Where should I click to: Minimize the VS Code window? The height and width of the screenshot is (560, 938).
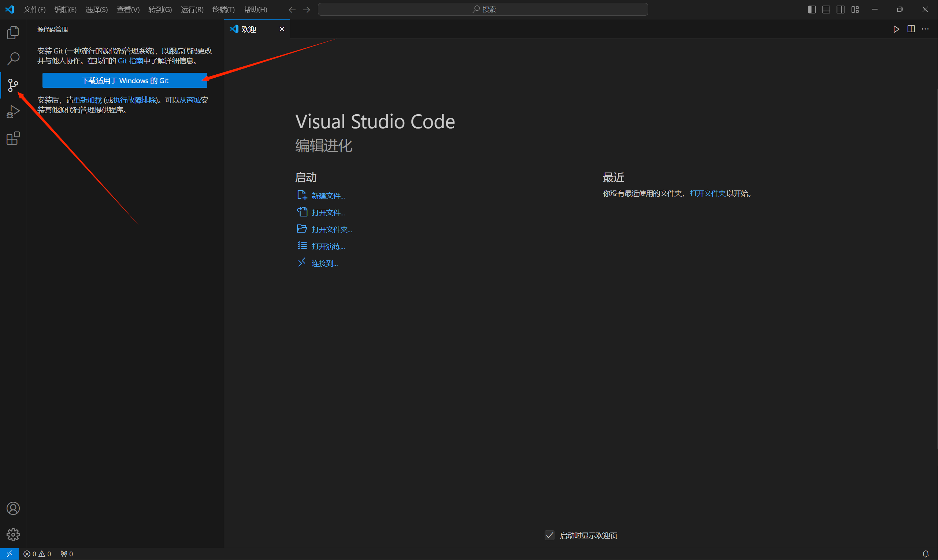pos(875,10)
